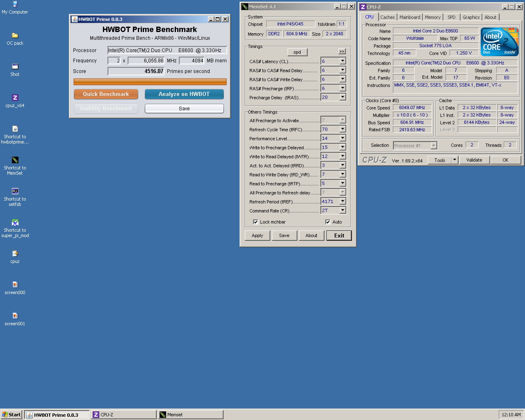Switch to the Caches tab in CPU-Z
Screen dimensions: 525x420
tap(387, 17)
